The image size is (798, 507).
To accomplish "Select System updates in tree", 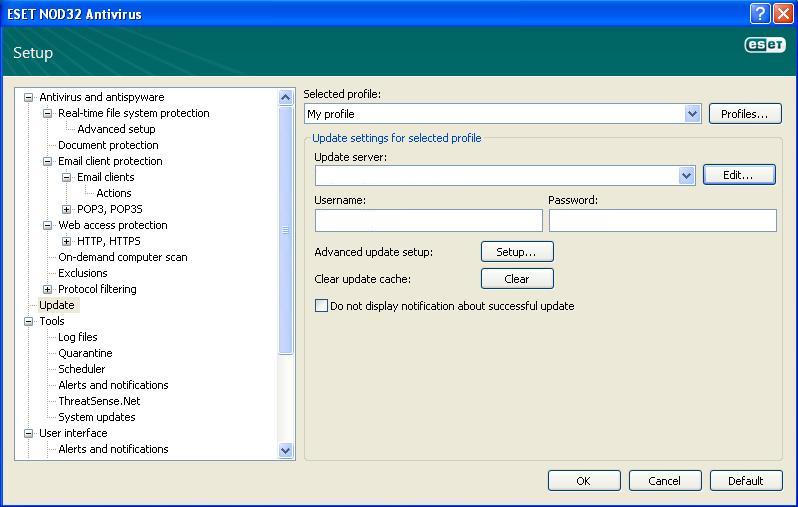I will (97, 417).
